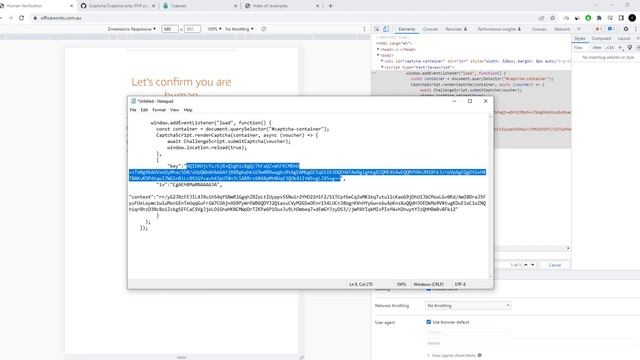Switch to the Index of /examples tab
This screenshot has height=360, width=640.
pyautogui.click(x=282, y=6)
